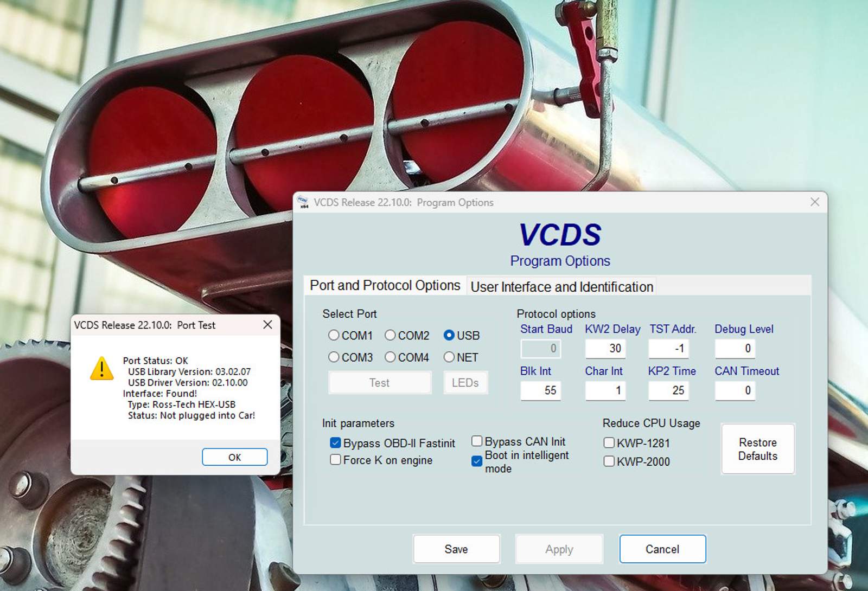
Task: Click the Debug Level label
Action: (x=744, y=329)
